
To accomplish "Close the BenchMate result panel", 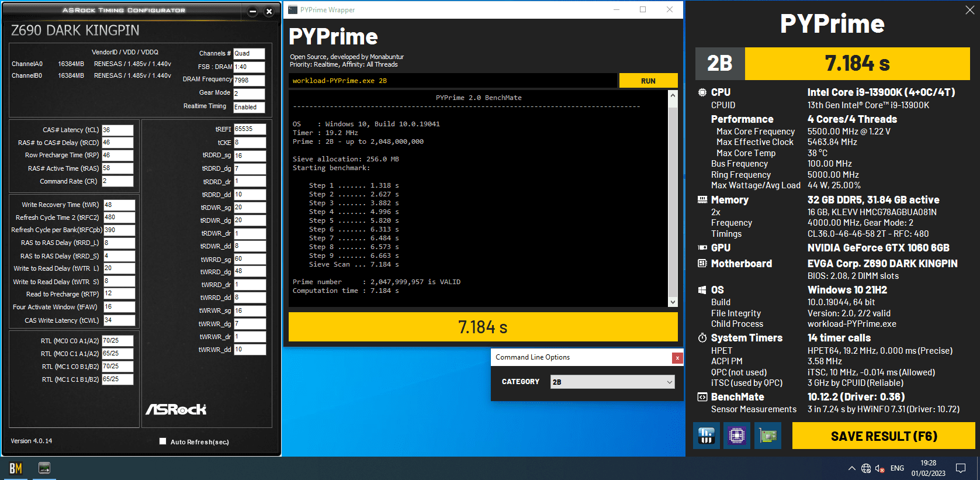I will pos(969,10).
